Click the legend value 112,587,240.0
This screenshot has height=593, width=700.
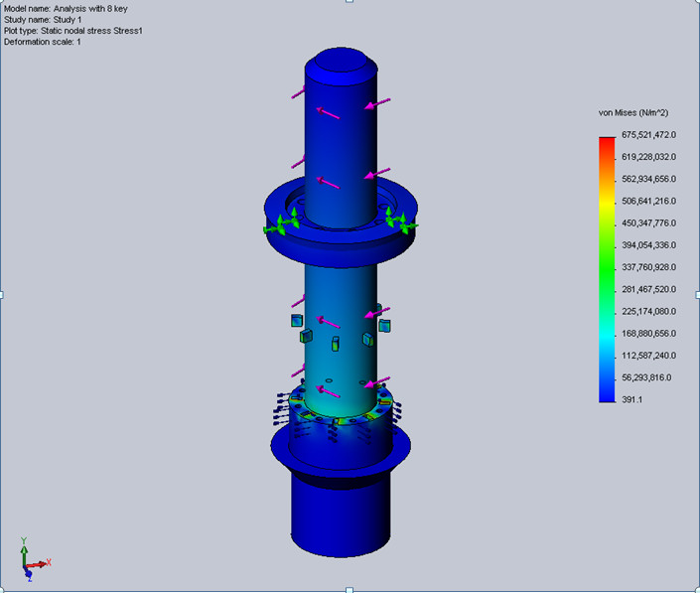pyautogui.click(x=648, y=356)
